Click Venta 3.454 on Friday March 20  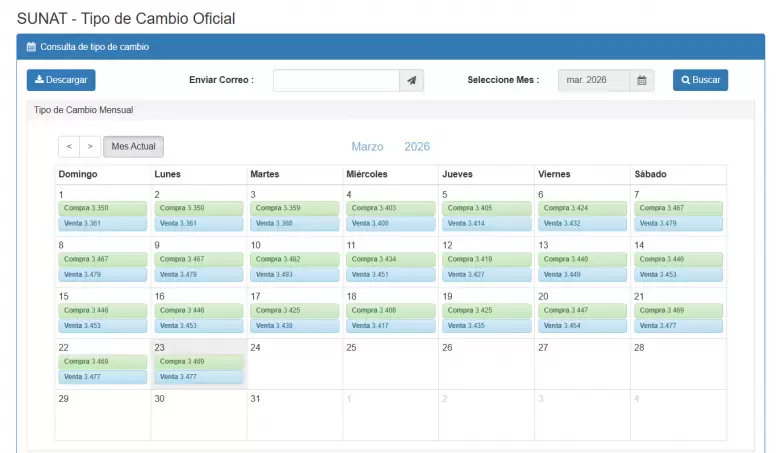tap(582, 326)
